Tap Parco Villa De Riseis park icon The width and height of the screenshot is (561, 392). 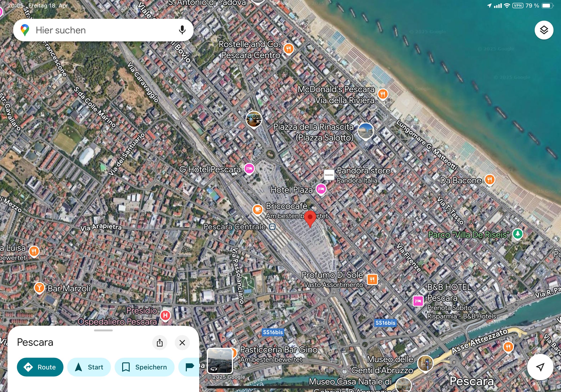tap(518, 234)
